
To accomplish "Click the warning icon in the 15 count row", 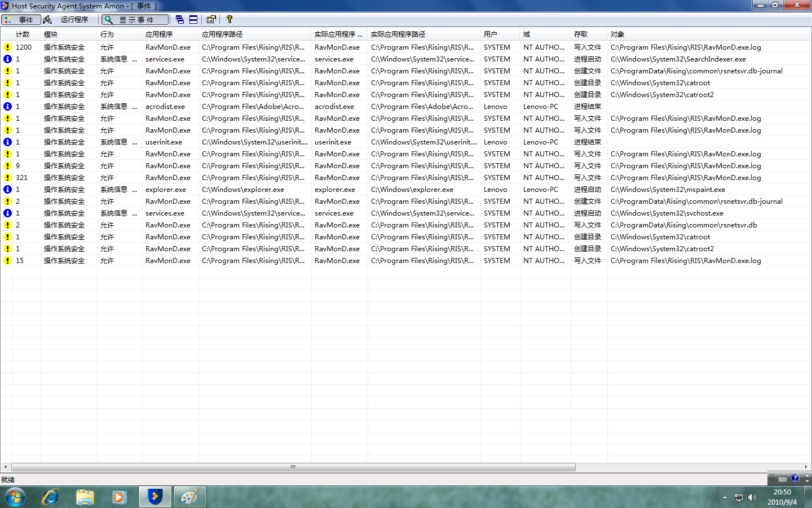I will pos(7,261).
